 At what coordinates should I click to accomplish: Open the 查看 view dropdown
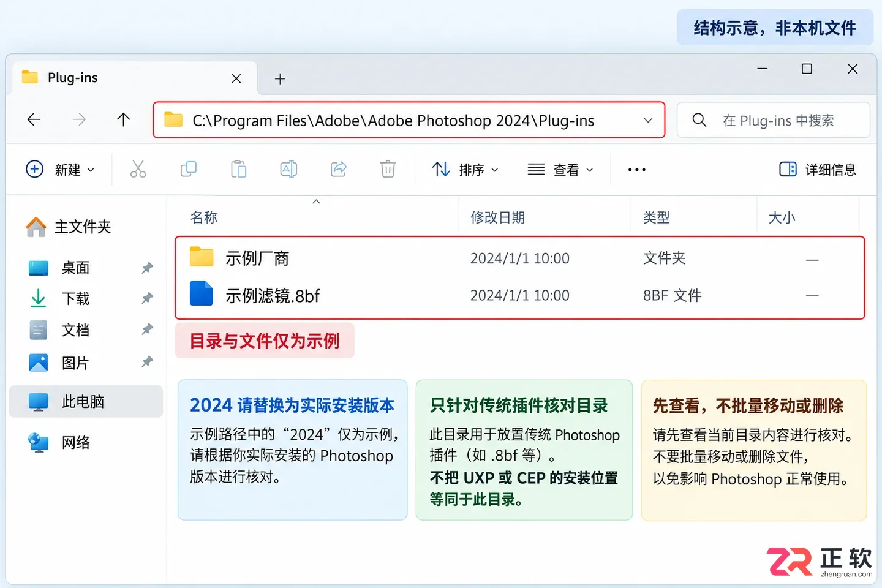[x=560, y=170]
